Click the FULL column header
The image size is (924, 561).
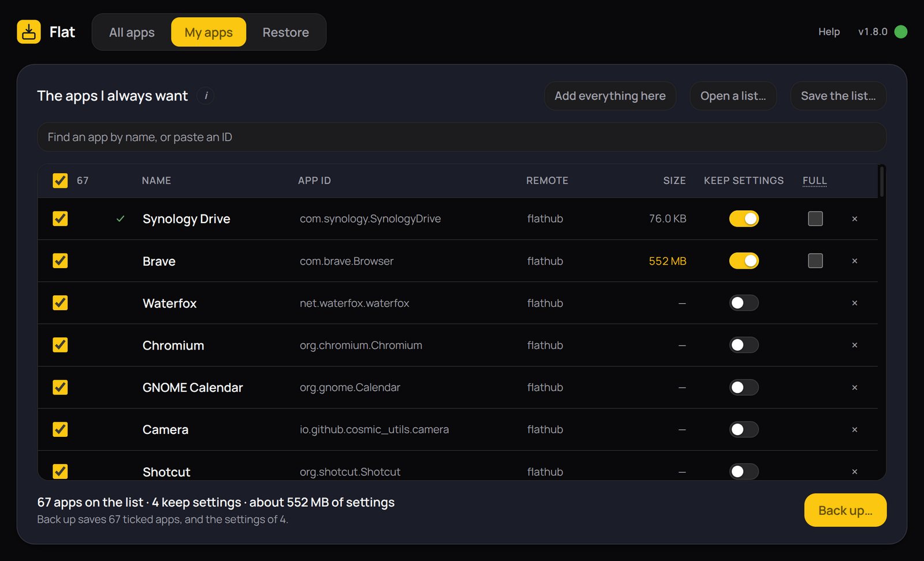tap(815, 181)
